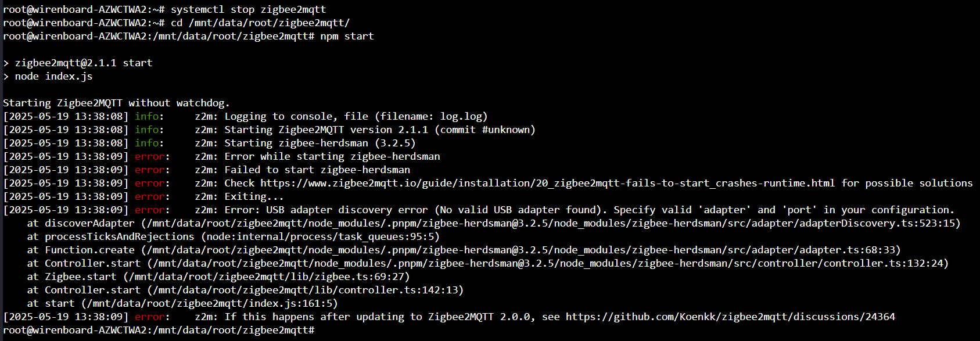Click the 'Exiting...' log message

click(x=254, y=196)
